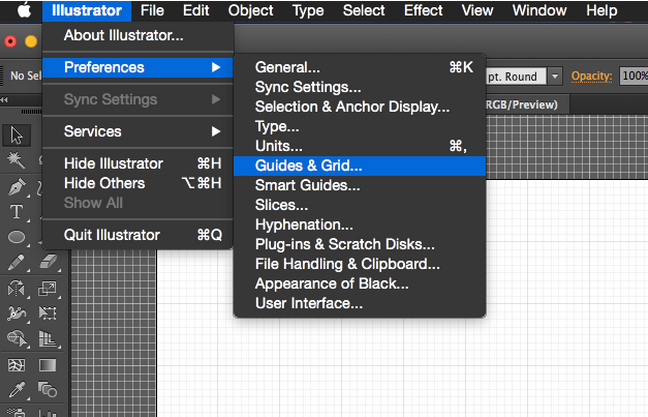Select the Gradient tool
Image resolution: width=648 pixels, height=417 pixels.
click(x=48, y=365)
